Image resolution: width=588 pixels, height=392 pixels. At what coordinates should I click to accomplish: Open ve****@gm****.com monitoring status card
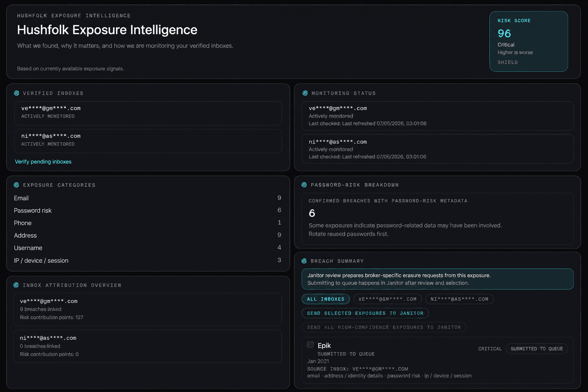(438, 116)
